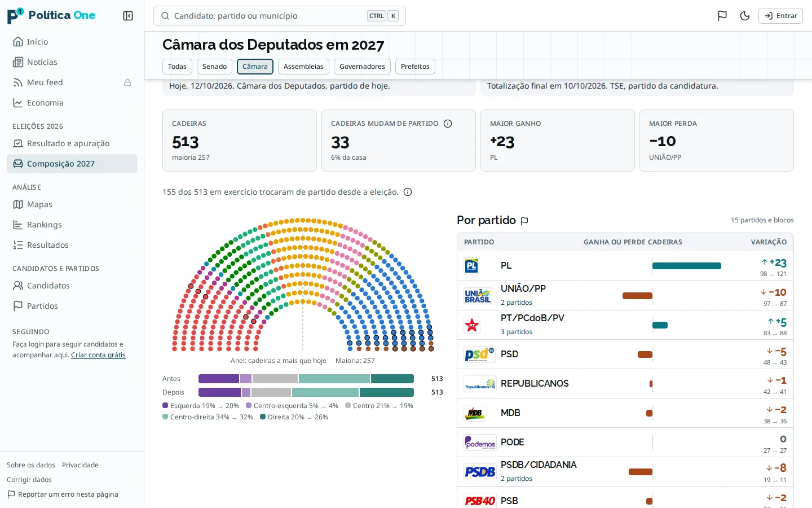This screenshot has height=508, width=812.
Task: Click flag icon beside Por partido
Action: [524, 221]
